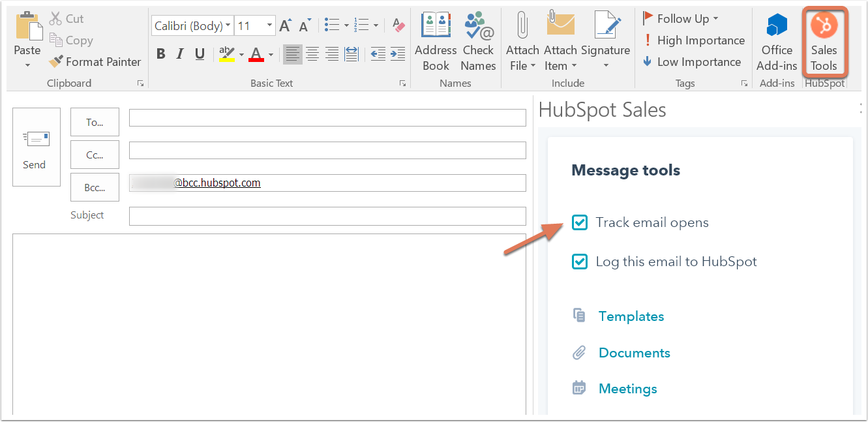868x422 pixels.
Task: Open the Tags dialog launcher
Action: tap(745, 83)
